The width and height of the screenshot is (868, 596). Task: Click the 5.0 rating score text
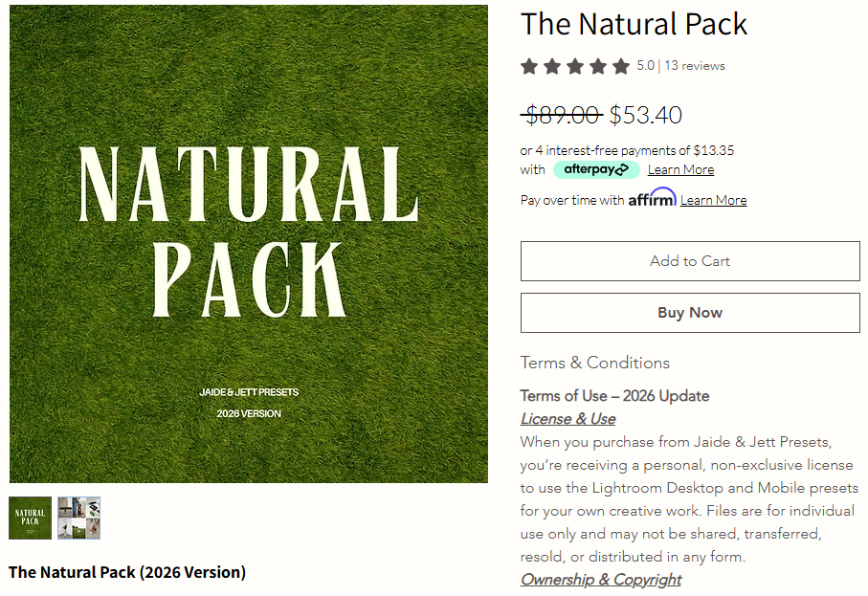[x=645, y=66]
